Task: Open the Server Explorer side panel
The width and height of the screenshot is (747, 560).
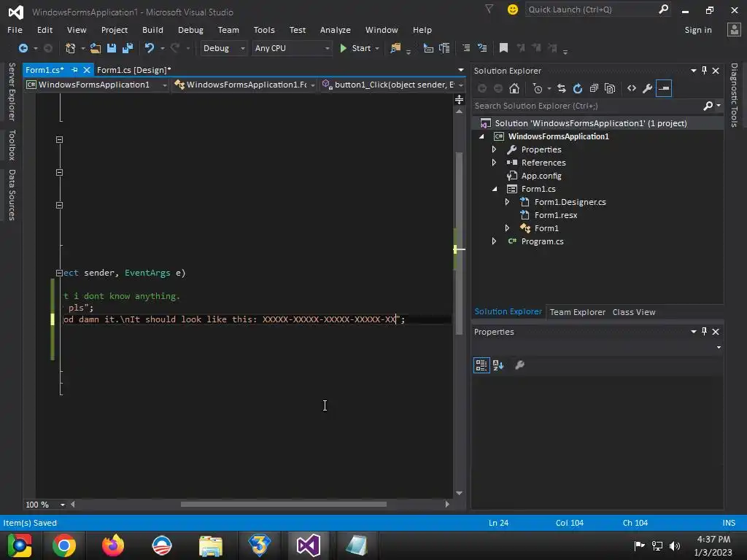Action: pyautogui.click(x=12, y=92)
